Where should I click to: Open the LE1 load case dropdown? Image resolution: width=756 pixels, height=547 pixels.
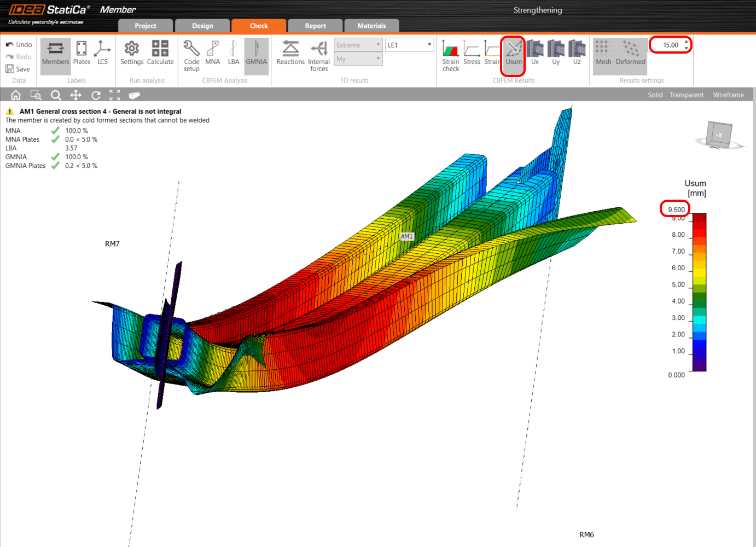click(x=409, y=45)
